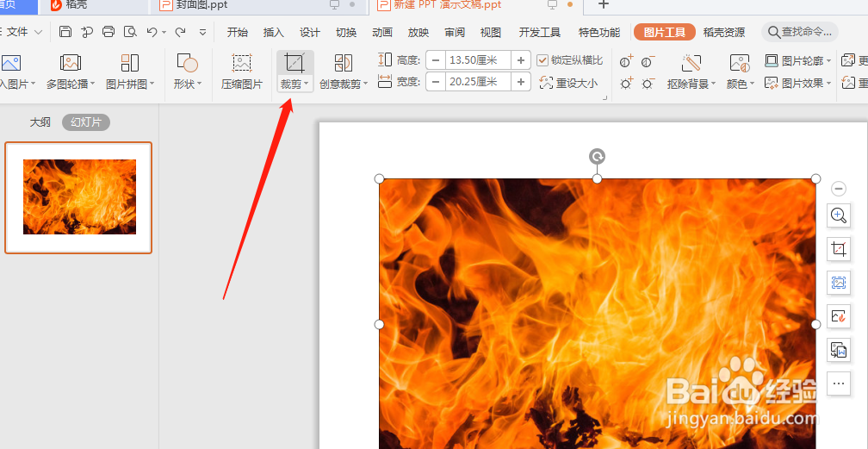Switch to the 幻灯片 slides view
Image resolution: width=868 pixels, height=449 pixels.
pyautogui.click(x=86, y=122)
